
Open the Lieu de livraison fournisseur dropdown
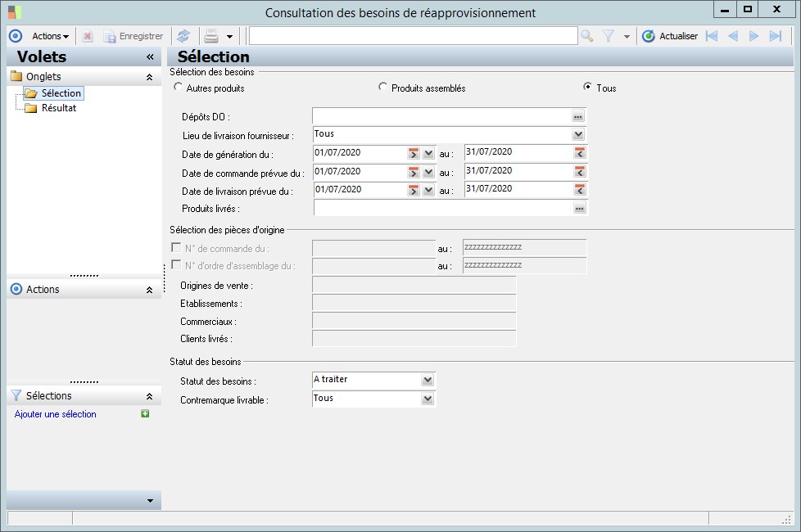click(578, 134)
